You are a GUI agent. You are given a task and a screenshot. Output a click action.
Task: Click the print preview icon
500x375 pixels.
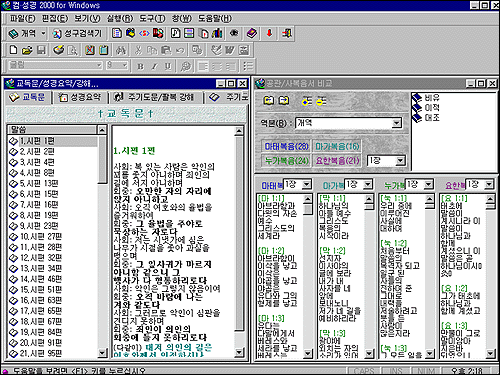[72, 50]
